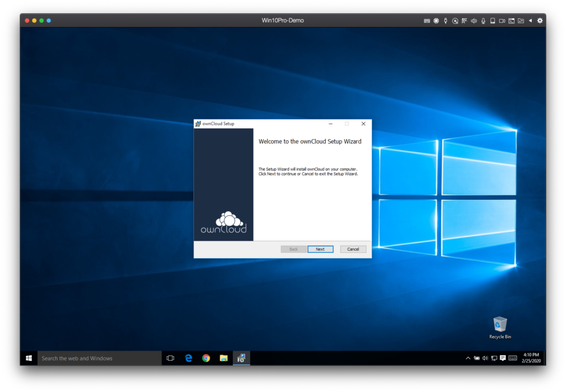This screenshot has height=392, width=566.
Task: Click the ownCloud logo in the setup wizard
Action: click(x=224, y=222)
